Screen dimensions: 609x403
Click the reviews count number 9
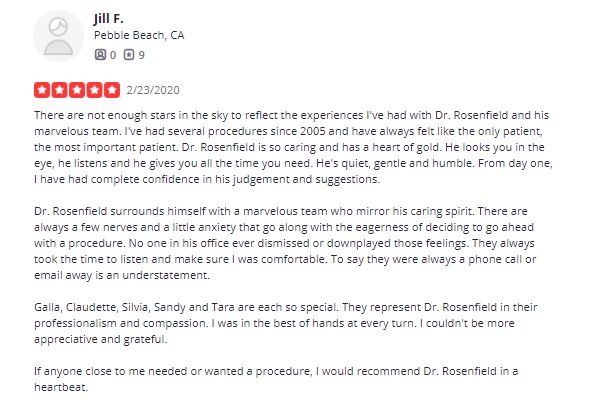(x=142, y=55)
